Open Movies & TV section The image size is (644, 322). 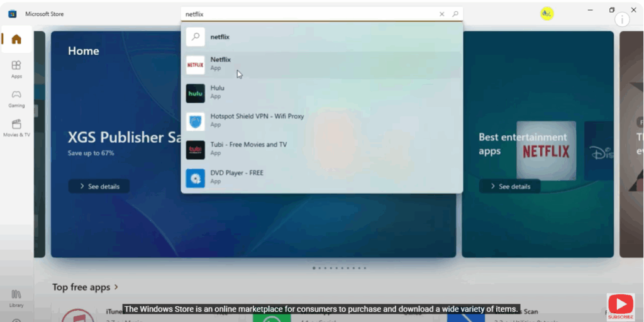point(16,128)
